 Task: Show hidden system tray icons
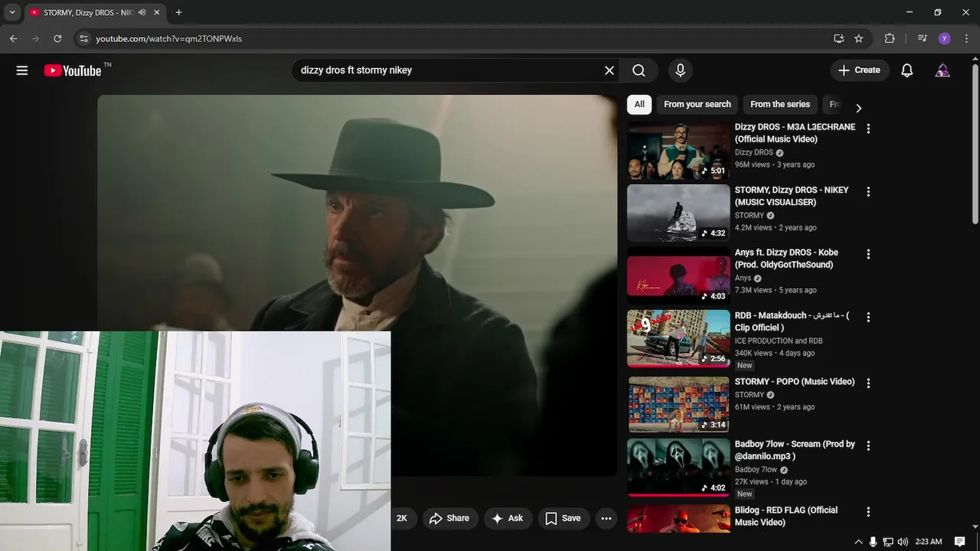click(858, 542)
